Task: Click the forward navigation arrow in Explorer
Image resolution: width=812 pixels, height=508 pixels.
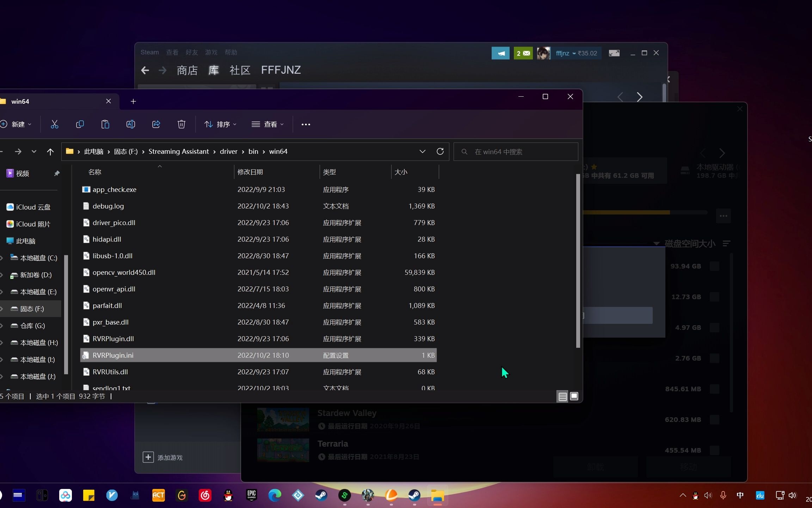Action: point(18,152)
